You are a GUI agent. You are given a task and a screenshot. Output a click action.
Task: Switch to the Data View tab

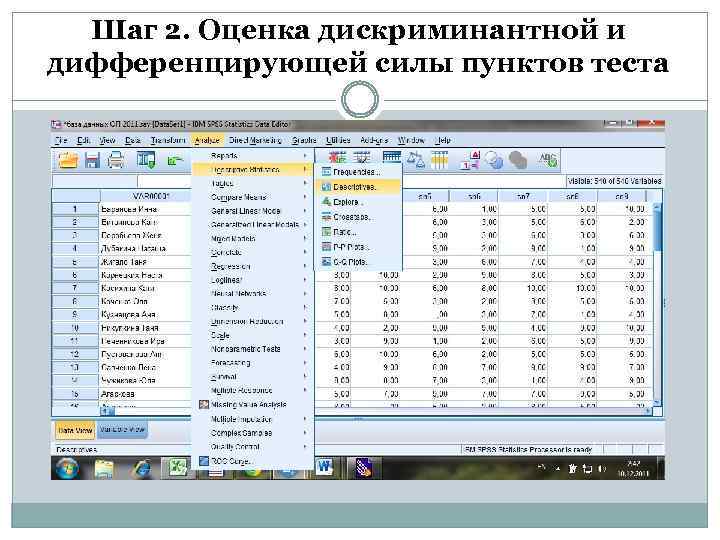[75, 431]
